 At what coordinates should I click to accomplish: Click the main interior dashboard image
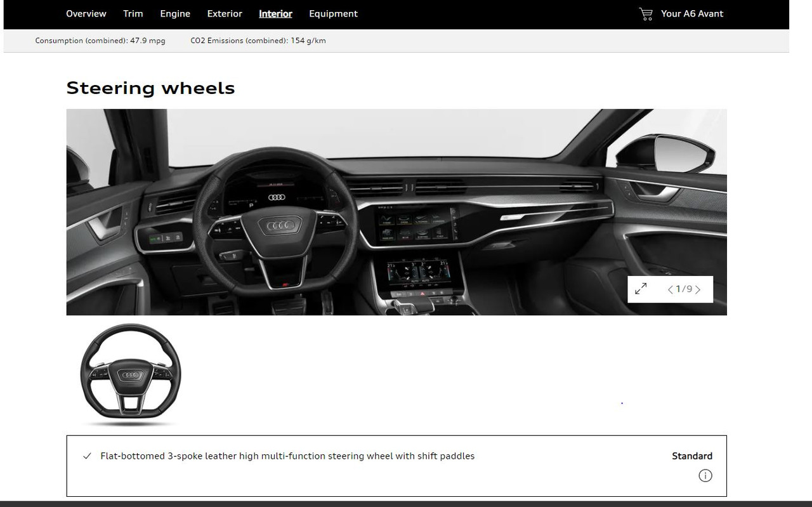[x=396, y=212]
